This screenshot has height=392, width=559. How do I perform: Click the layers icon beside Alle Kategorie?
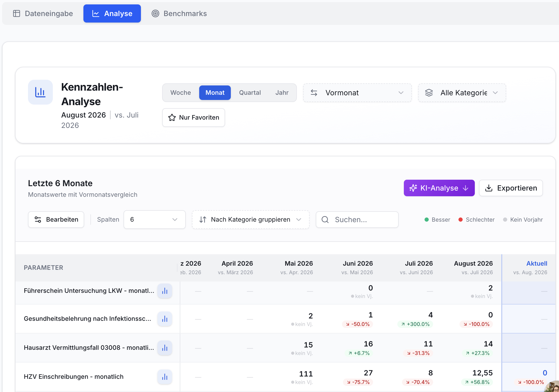click(x=429, y=93)
